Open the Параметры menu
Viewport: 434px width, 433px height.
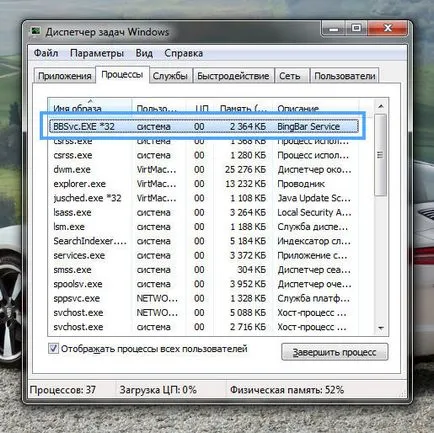[97, 53]
